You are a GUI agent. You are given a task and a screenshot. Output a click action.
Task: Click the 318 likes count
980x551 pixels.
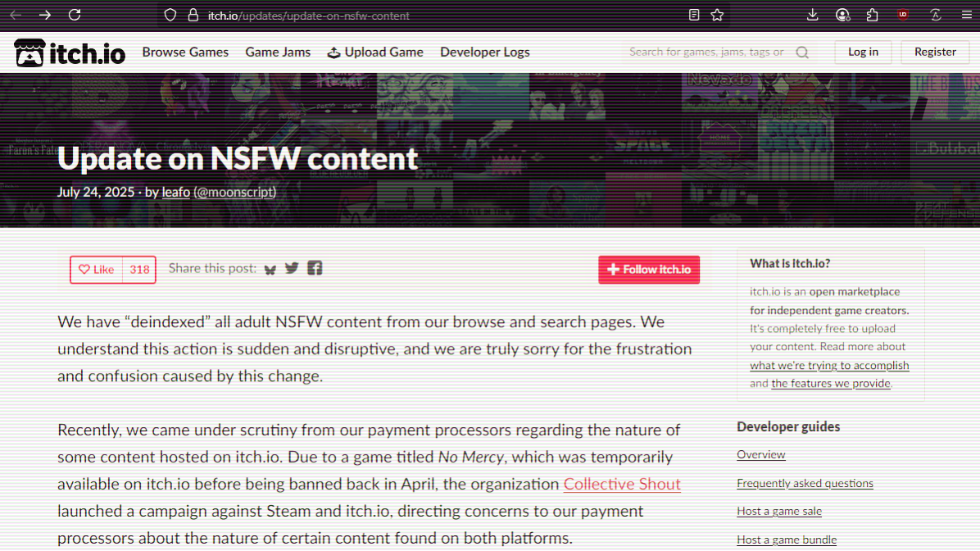click(x=139, y=270)
